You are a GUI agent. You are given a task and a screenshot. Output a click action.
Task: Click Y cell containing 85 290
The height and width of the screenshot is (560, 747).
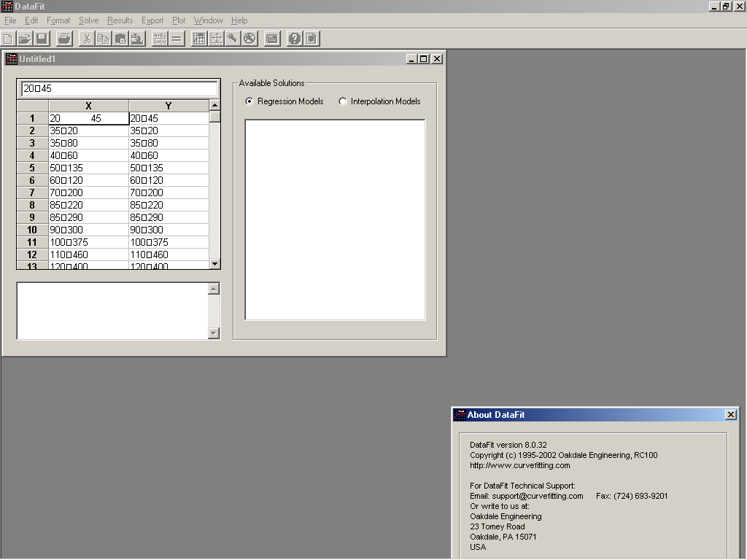(x=169, y=217)
